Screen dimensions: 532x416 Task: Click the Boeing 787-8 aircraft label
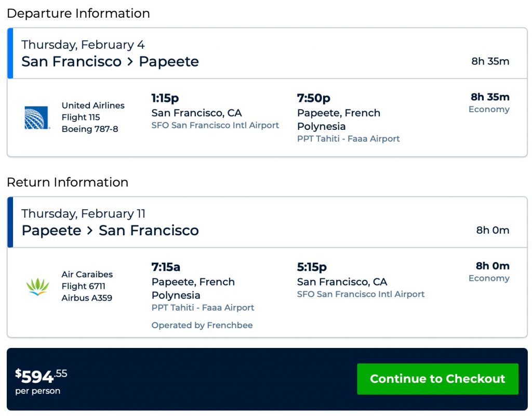90,129
